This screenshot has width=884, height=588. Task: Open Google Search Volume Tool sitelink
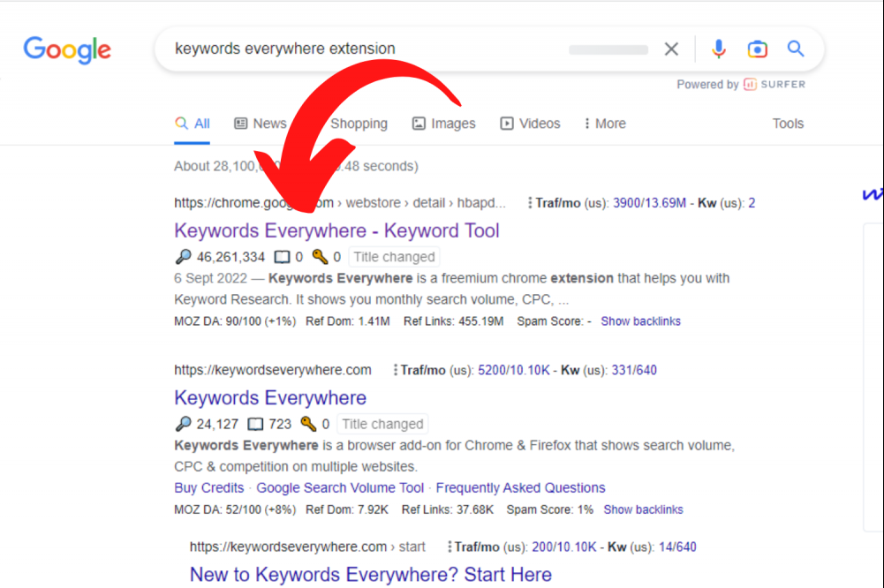[340, 487]
